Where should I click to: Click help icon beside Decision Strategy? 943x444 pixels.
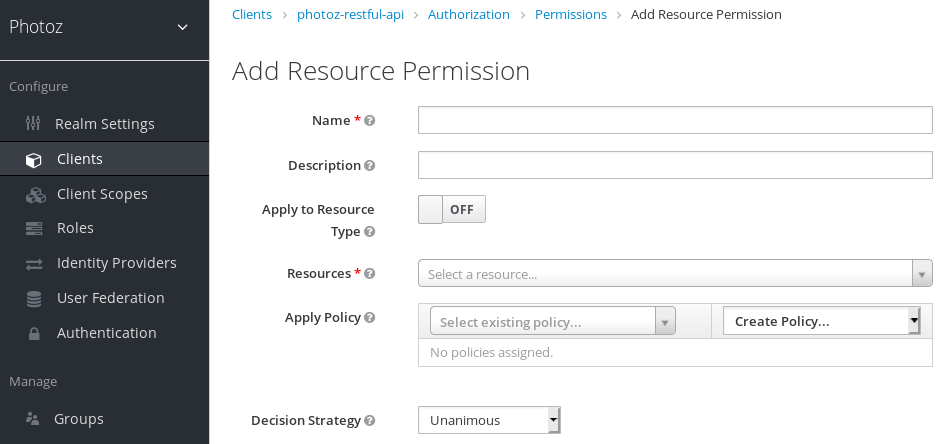[370, 421]
